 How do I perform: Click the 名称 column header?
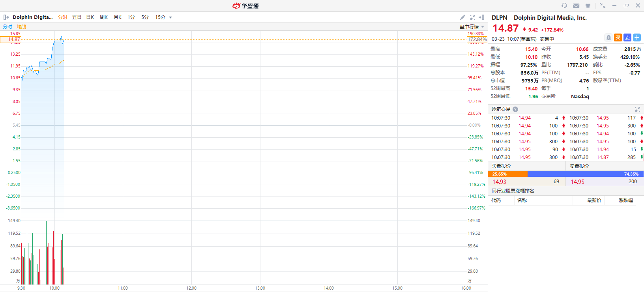(522, 200)
